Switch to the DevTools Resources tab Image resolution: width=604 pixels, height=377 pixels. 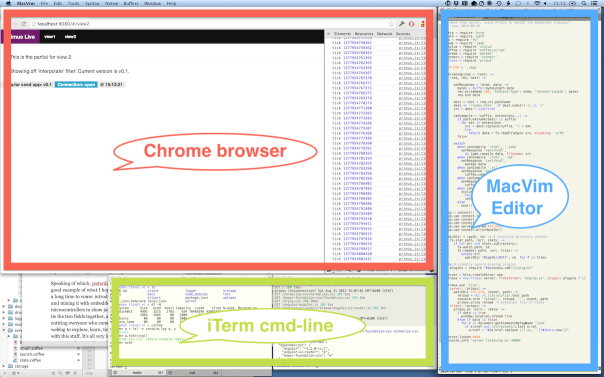(x=364, y=34)
